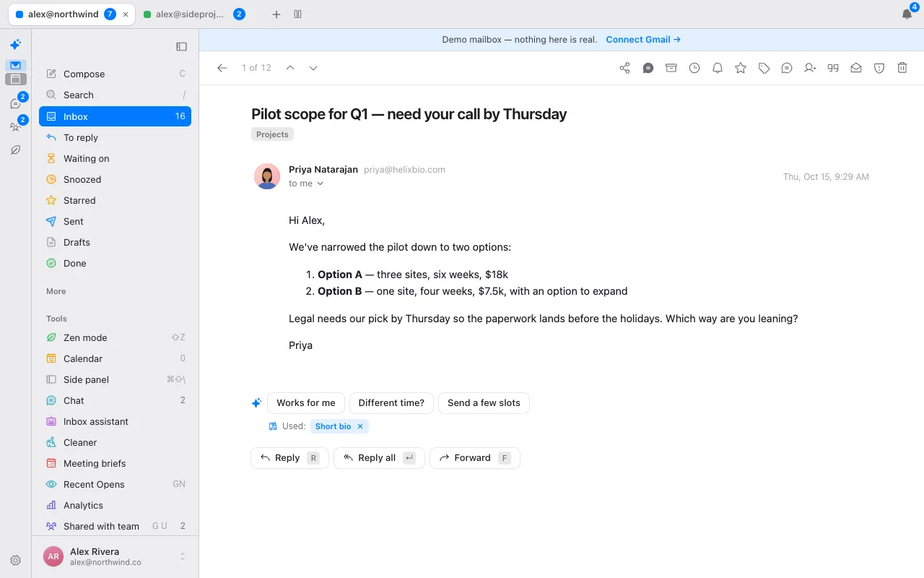Click the shield warning icon to report spam

pos(879,68)
